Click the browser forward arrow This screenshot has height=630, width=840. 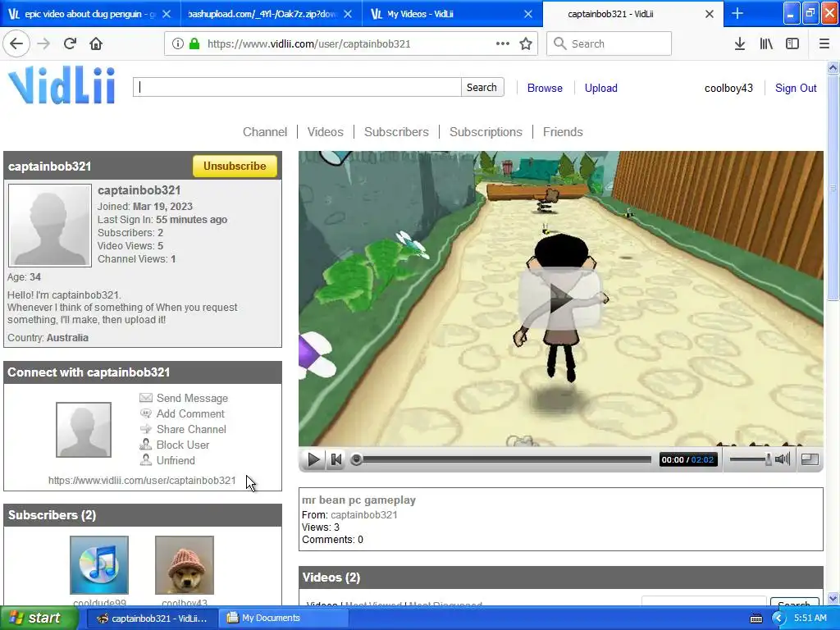tap(44, 44)
